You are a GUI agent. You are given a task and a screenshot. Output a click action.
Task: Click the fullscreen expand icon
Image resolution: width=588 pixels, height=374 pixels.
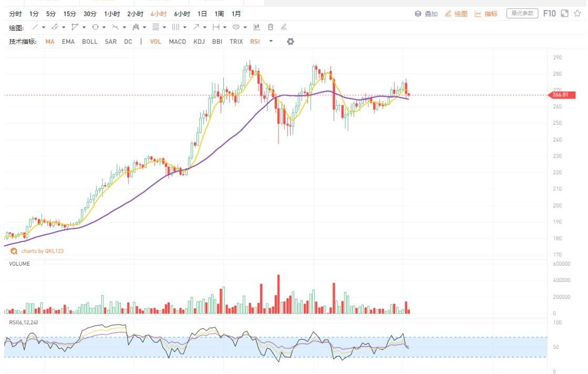pyautogui.click(x=565, y=14)
